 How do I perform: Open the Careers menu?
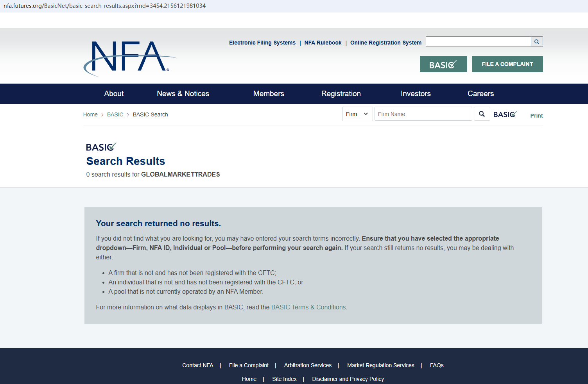(480, 94)
